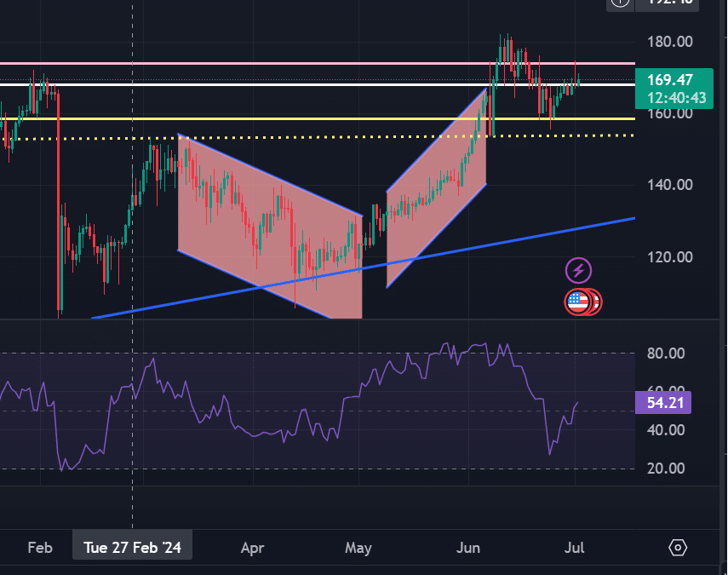The height and width of the screenshot is (575, 728).
Task: Click the 169.47 current price label
Action: (x=668, y=80)
